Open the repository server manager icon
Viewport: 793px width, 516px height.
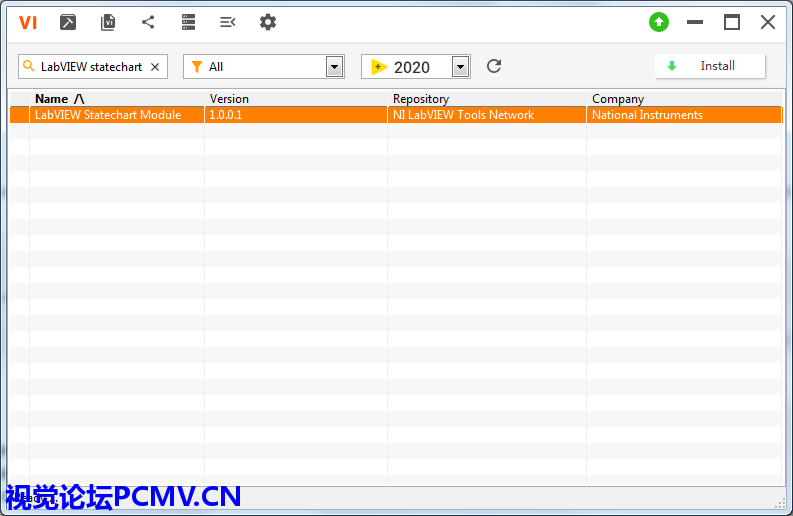coord(188,22)
